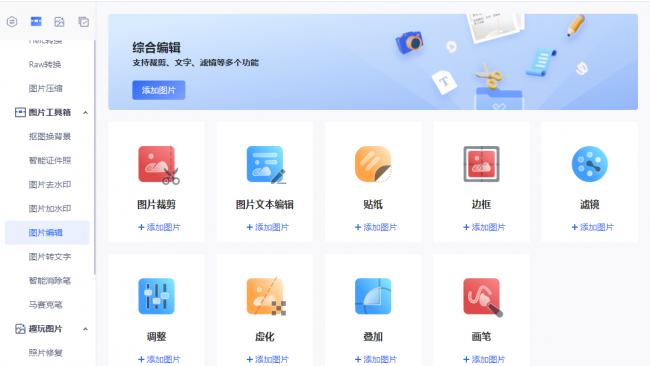Select the blue toolbox tab icon
650x366 pixels.
(x=36, y=21)
